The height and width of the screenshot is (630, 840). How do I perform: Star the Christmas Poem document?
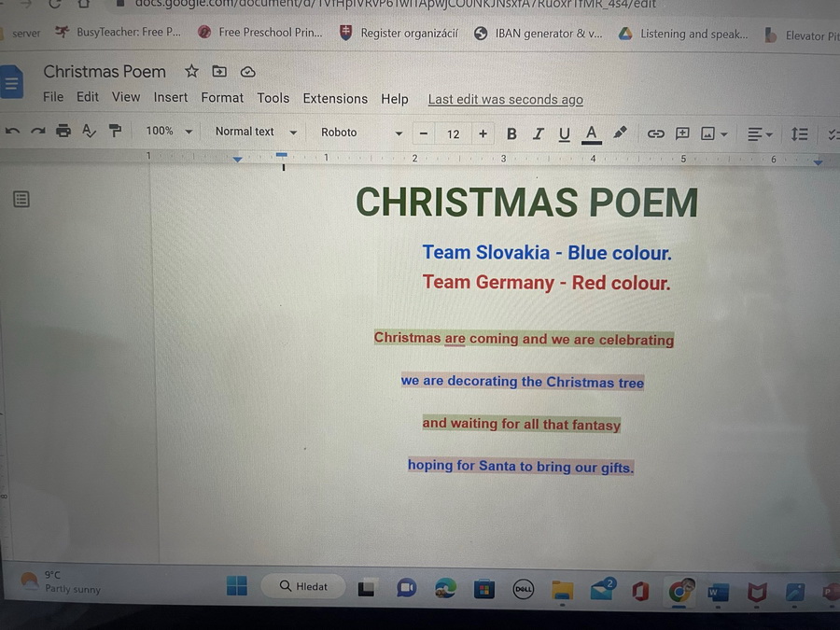point(191,72)
